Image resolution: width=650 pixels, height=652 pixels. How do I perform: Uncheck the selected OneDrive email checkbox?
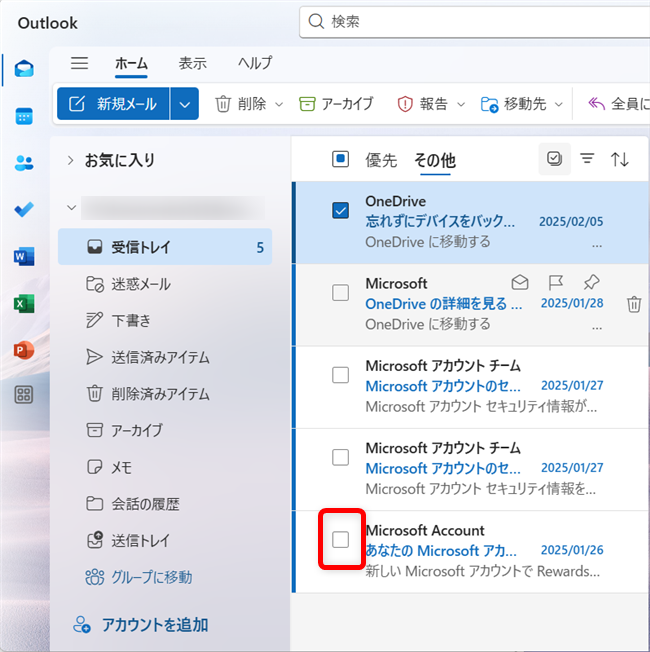pyautogui.click(x=340, y=211)
